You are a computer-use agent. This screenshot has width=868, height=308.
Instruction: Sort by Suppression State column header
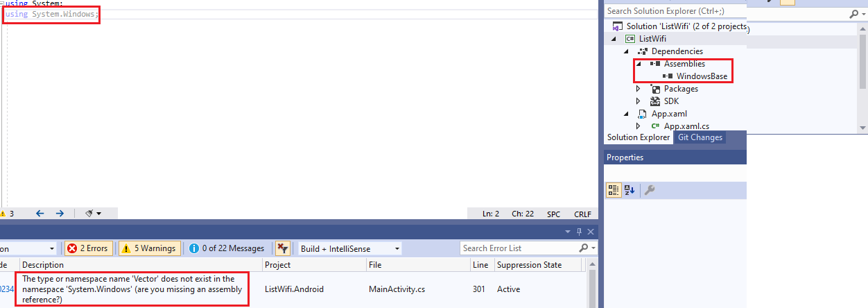click(x=530, y=265)
